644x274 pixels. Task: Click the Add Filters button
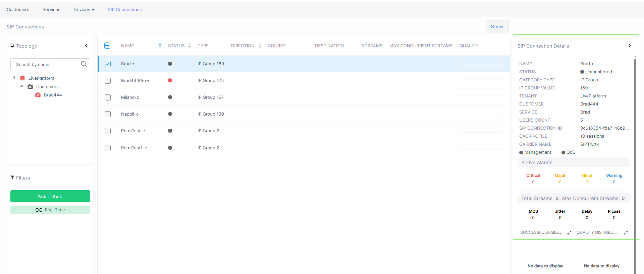tap(50, 196)
